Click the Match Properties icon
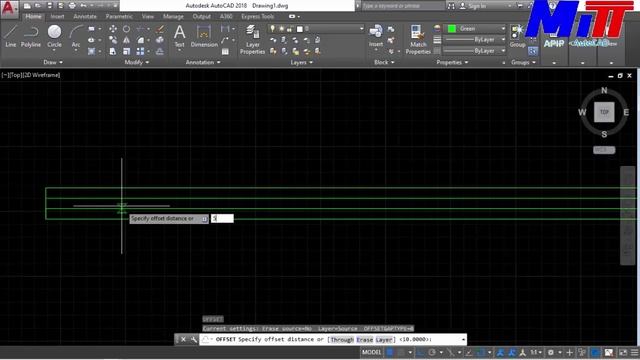 pyautogui.click(x=418, y=39)
